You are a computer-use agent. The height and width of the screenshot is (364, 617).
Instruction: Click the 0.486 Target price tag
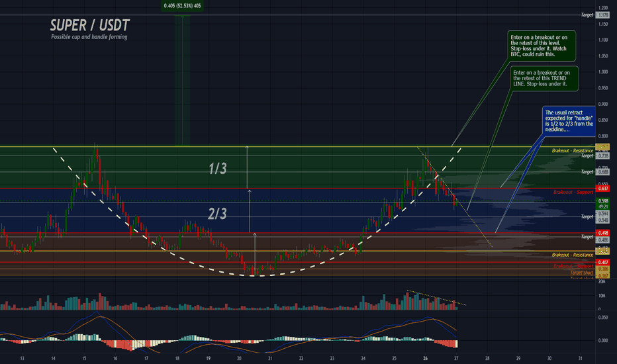coord(602,240)
